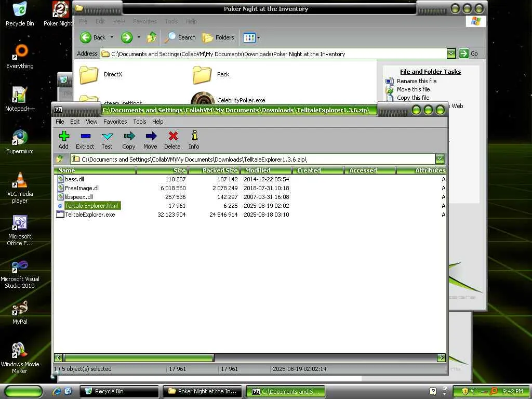Sort by the Modified column header
Viewport: 532px width, 399px height.
coord(267,170)
